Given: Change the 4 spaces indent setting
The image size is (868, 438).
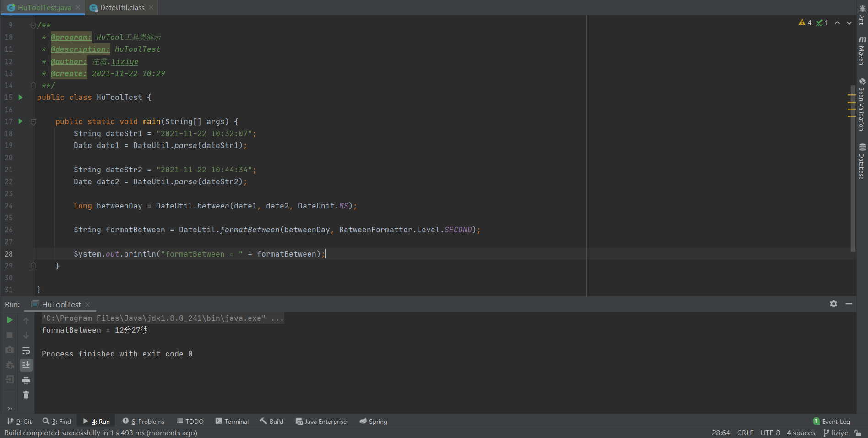Looking at the screenshot, I should tap(801, 433).
